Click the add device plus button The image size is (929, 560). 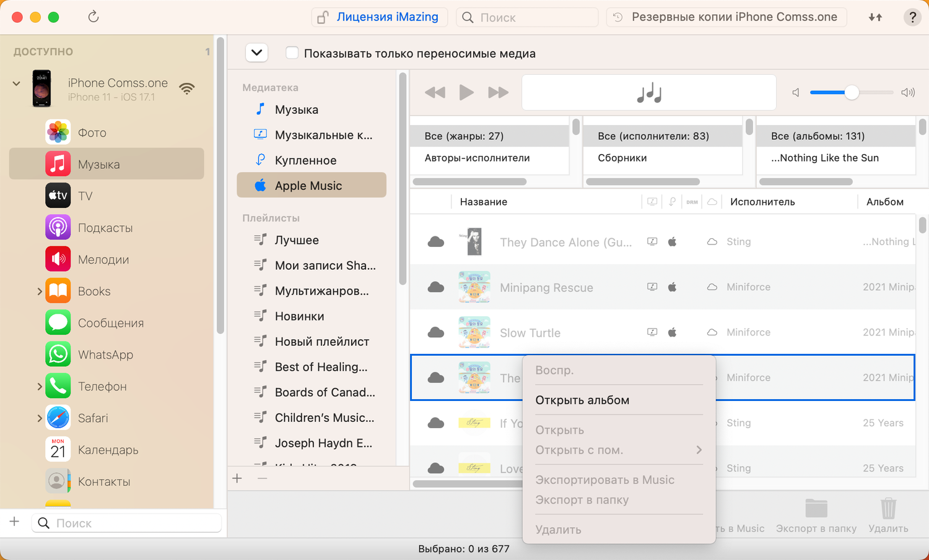(x=14, y=522)
